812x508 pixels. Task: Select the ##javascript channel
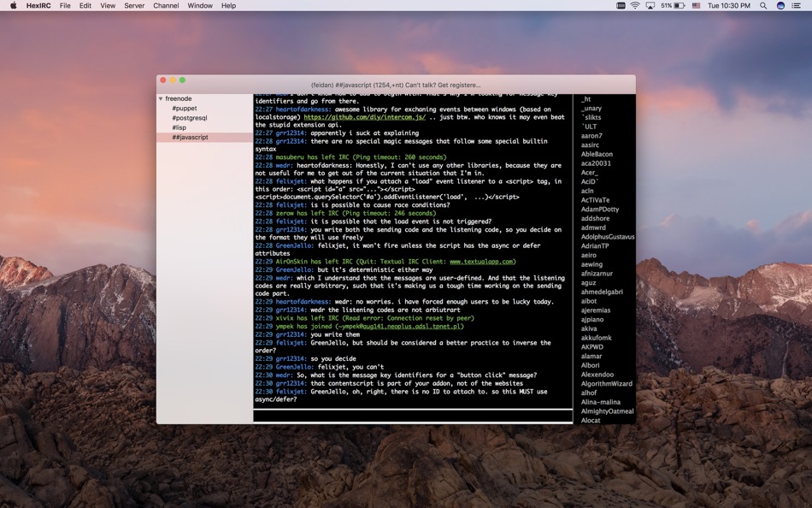point(190,137)
